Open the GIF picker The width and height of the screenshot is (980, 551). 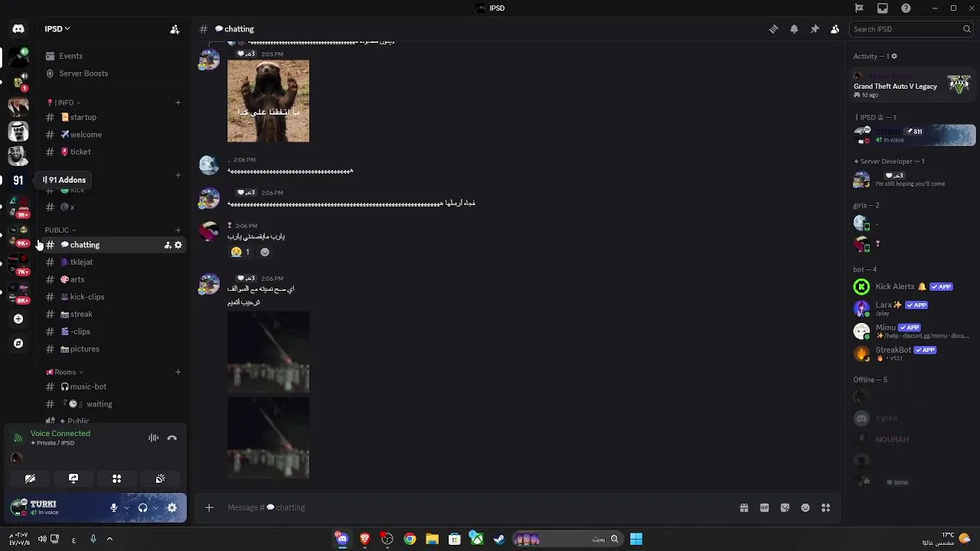click(764, 507)
